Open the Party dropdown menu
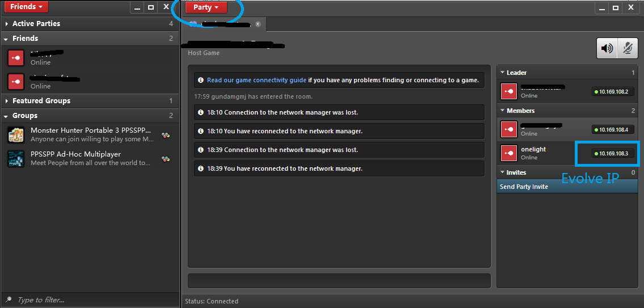This screenshot has height=308, width=644. coord(206,7)
